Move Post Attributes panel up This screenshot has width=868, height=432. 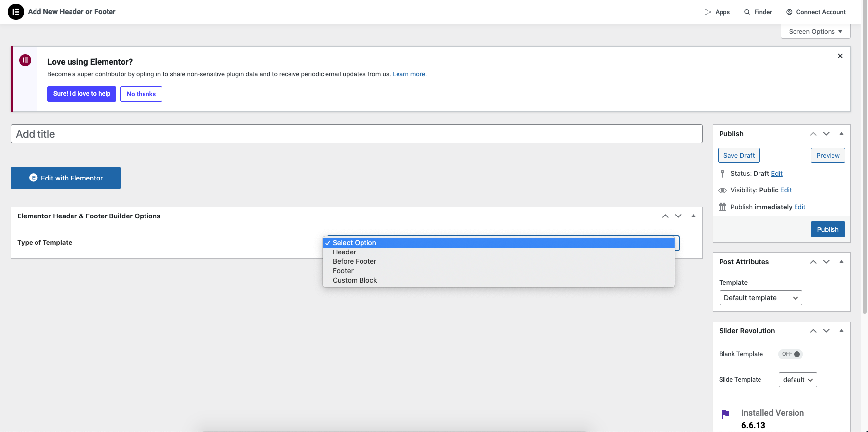coord(813,262)
